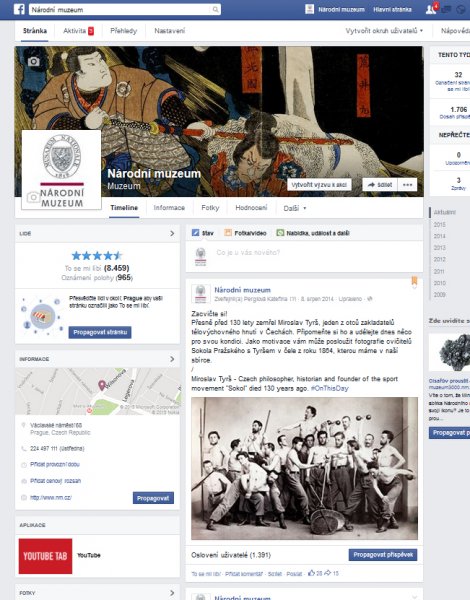Viewport: 470px width, 600px height.
Task: Click the Facebook logo icon
Action: point(20,9)
